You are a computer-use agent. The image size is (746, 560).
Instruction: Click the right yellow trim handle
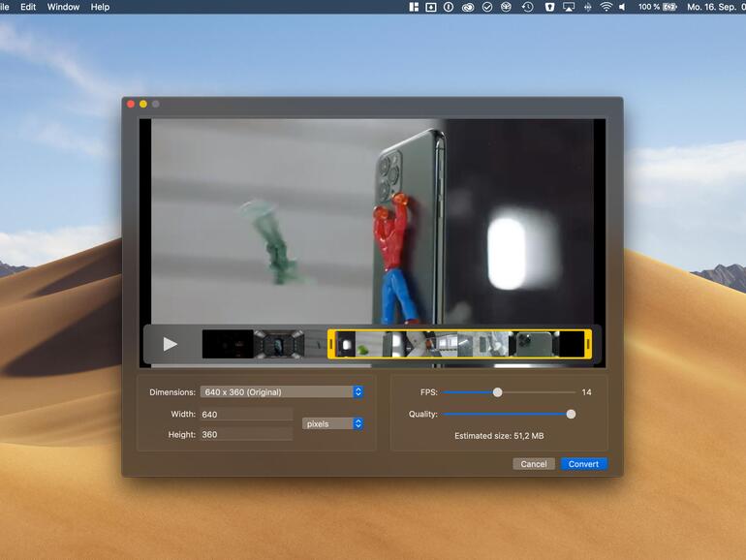pos(588,344)
